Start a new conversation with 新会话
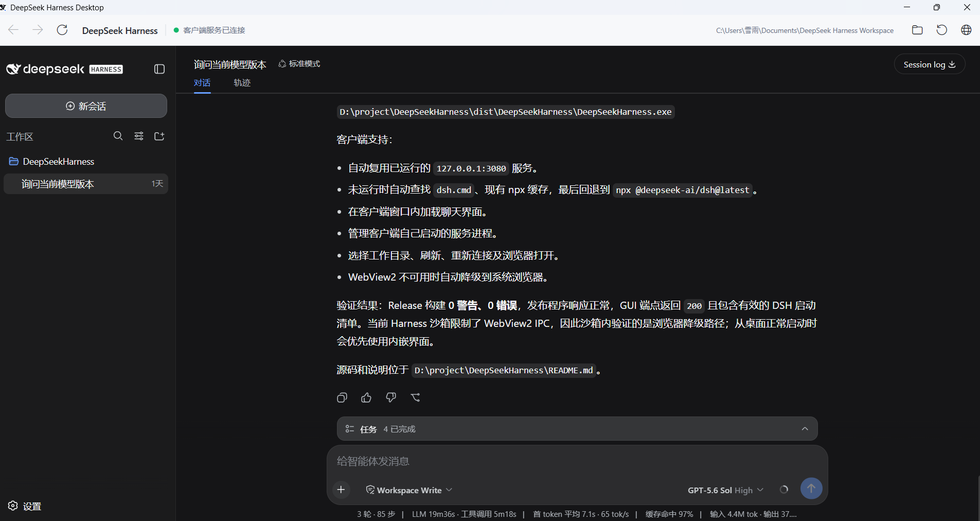 86,106
